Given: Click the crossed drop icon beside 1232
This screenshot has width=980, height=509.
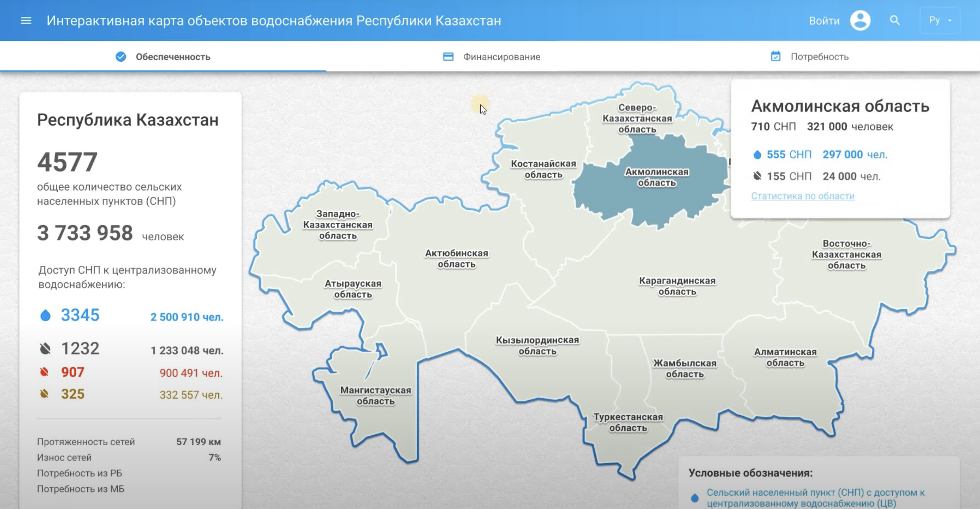Looking at the screenshot, I should [45, 349].
